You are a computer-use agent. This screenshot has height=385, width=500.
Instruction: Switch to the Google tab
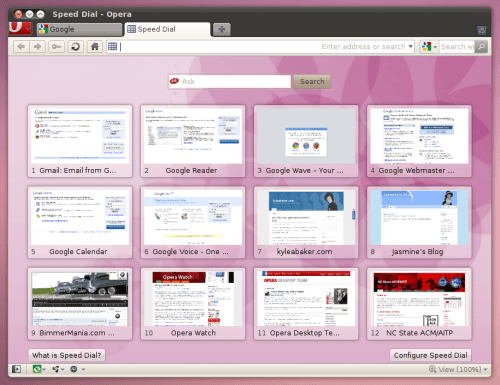79,29
